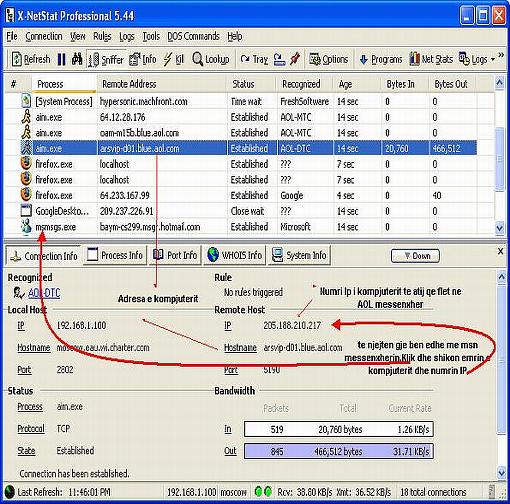Open the Options dialog
The height and width of the screenshot is (504, 510).
[329, 60]
